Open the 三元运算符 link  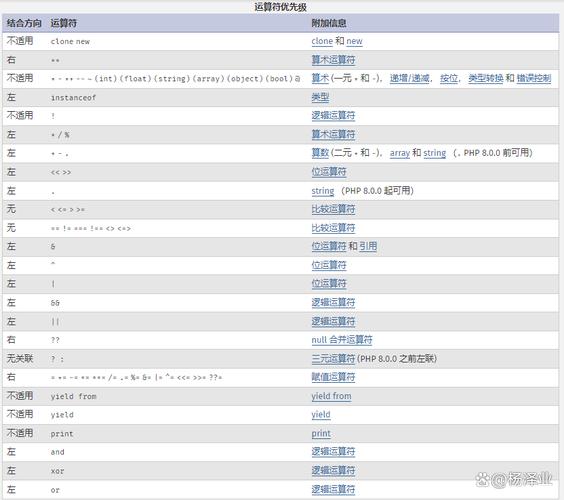point(333,359)
